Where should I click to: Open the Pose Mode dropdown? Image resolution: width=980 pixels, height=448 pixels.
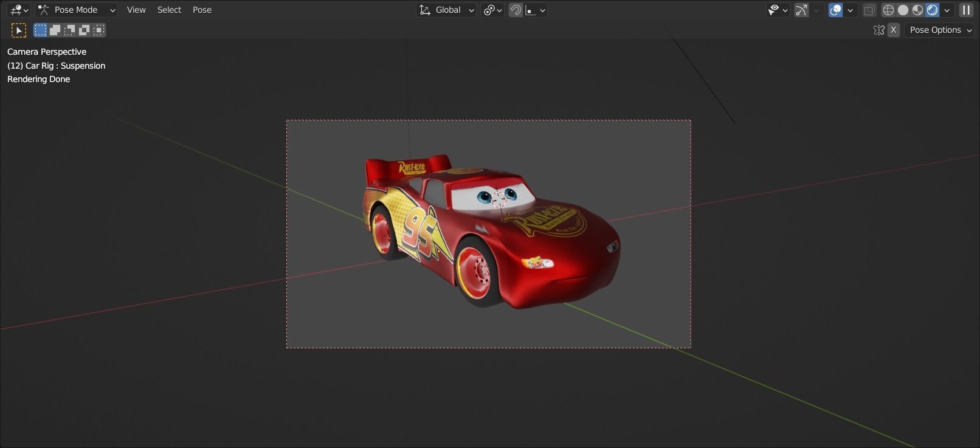[76, 10]
